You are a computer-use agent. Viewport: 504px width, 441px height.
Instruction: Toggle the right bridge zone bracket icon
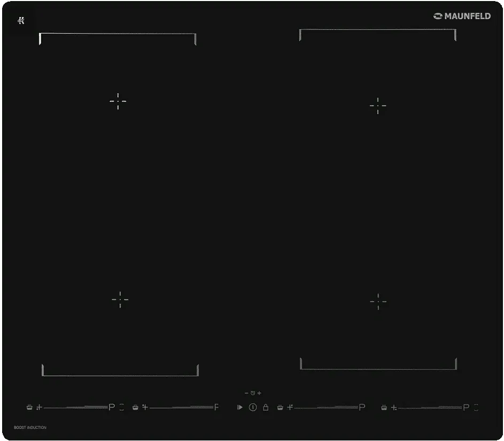476,407
